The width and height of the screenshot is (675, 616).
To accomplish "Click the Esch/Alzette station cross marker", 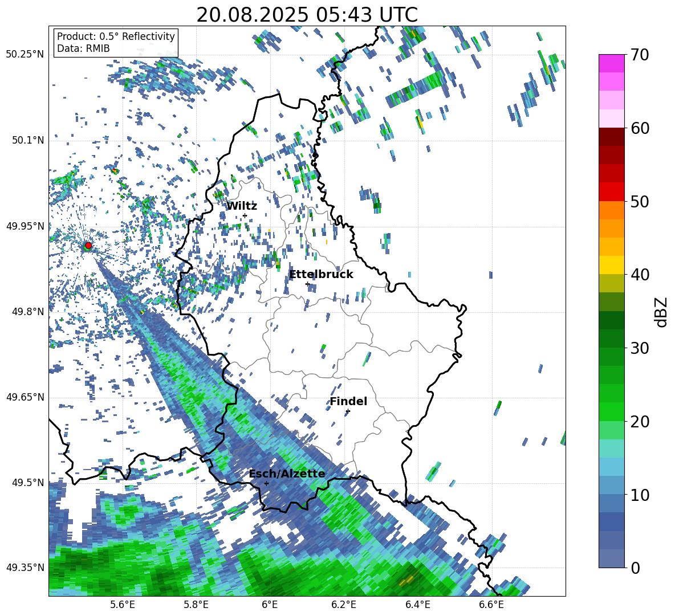I will [266, 483].
